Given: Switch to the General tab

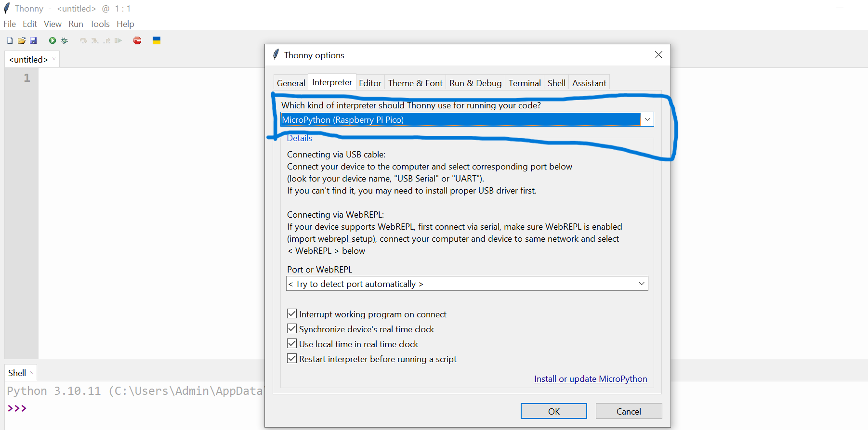Looking at the screenshot, I should [291, 83].
